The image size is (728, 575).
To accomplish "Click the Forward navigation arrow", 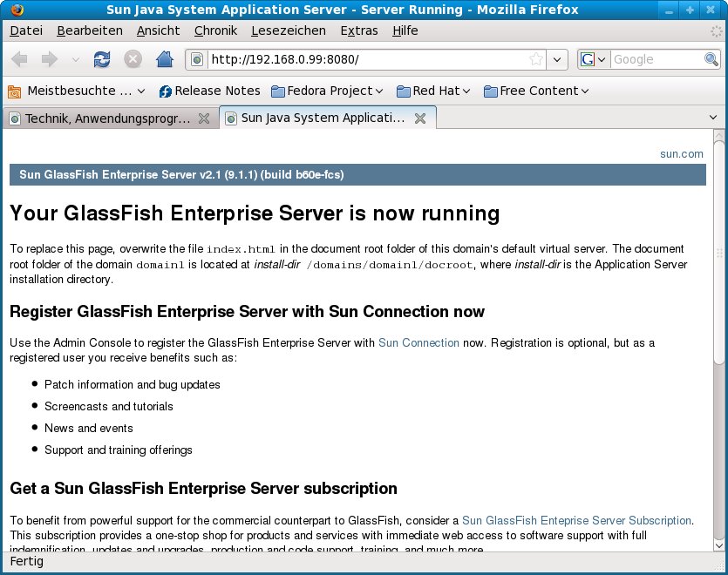I will coord(50,59).
